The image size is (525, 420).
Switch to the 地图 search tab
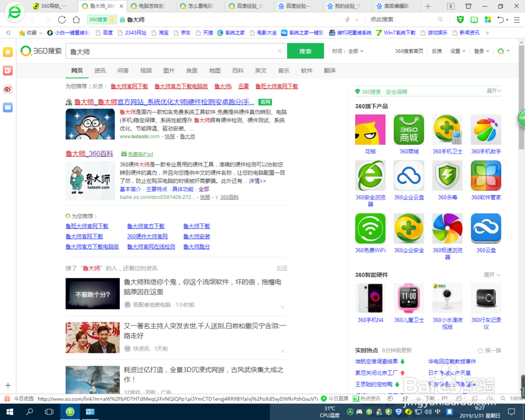(215, 71)
